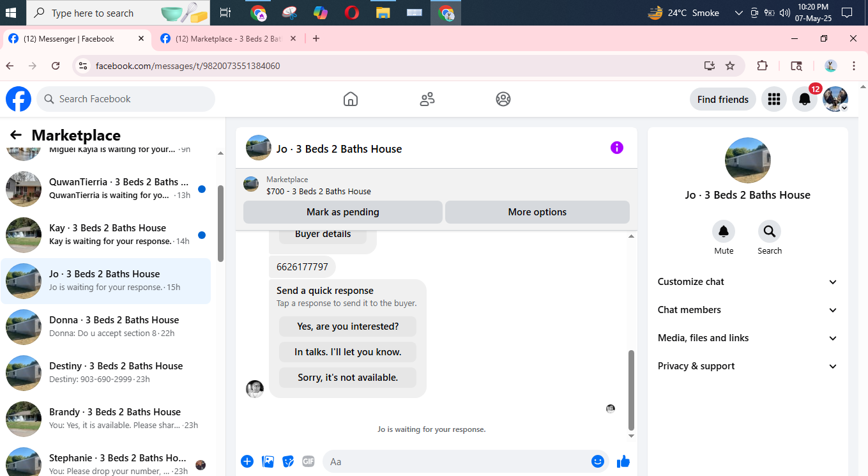Open the emoji picker in message box
The height and width of the screenshot is (476, 868).
click(x=598, y=461)
